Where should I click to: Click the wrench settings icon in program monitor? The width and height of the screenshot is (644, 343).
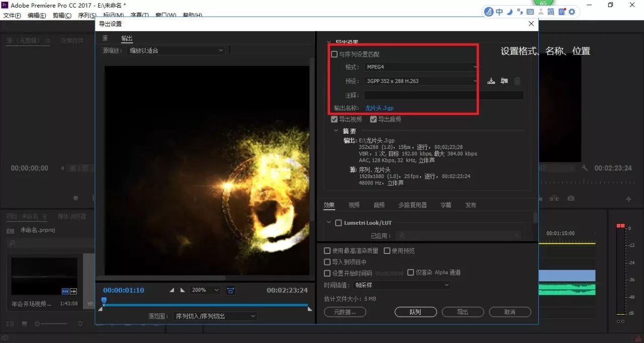pyautogui.click(x=585, y=168)
